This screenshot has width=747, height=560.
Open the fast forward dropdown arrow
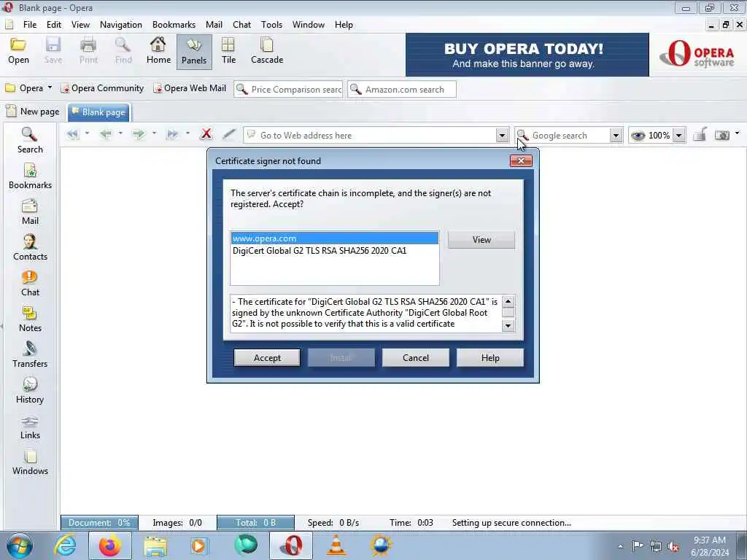(x=187, y=134)
